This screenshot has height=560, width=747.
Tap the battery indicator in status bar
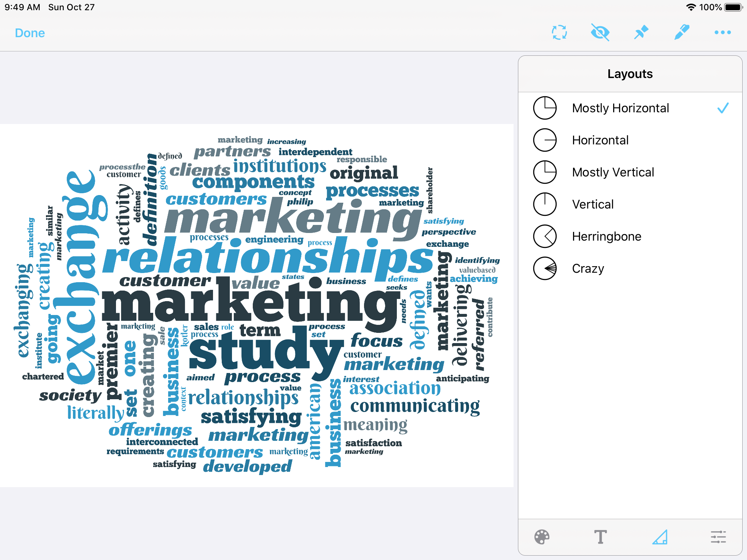[733, 7]
